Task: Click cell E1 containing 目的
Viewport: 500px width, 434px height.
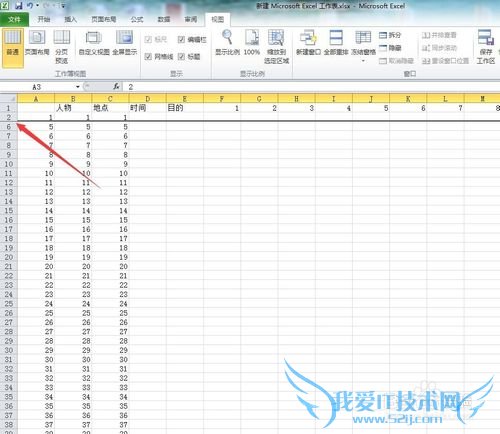Action: pos(185,108)
